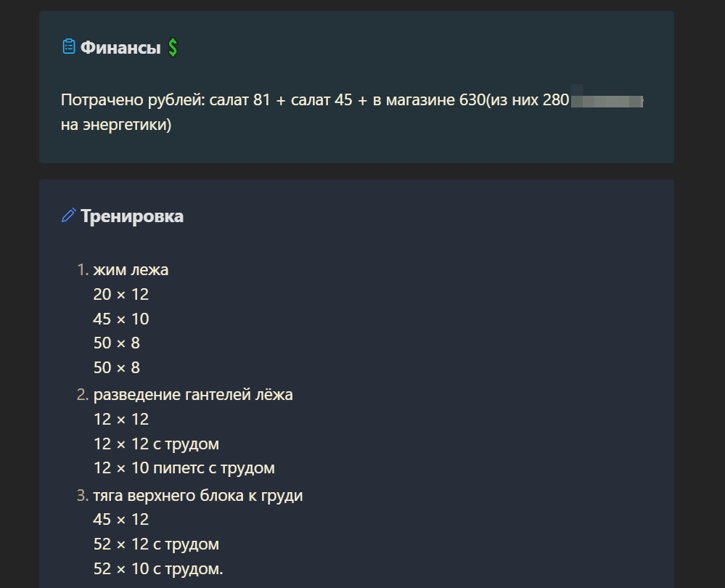Click the set line 45 × 12
Screen dimensions: 725x588
[x=121, y=520]
